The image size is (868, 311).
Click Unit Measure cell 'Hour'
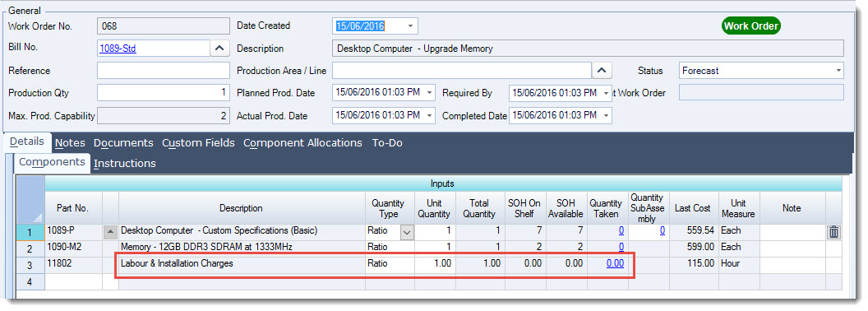[x=738, y=264]
